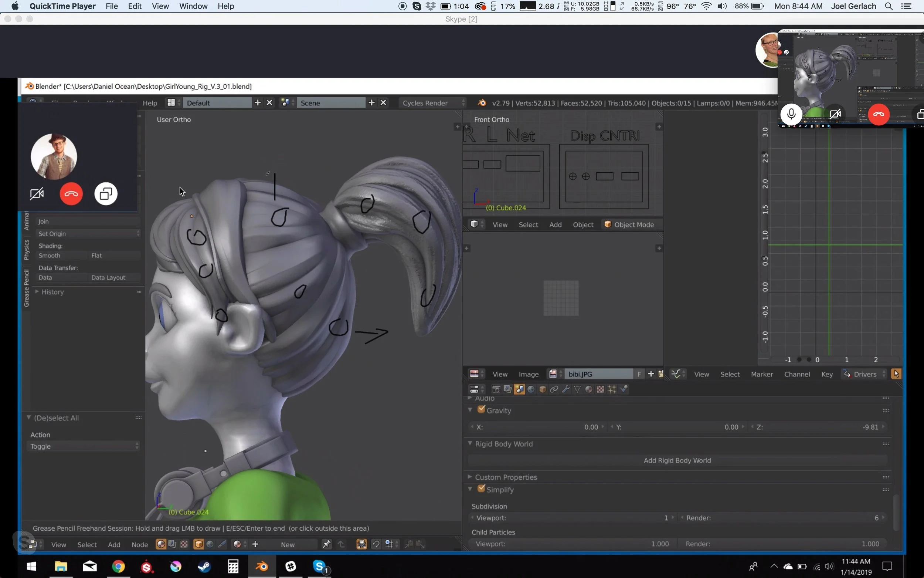The image size is (924, 578).
Task: Open the Modifiers wrench tab
Action: tap(566, 389)
